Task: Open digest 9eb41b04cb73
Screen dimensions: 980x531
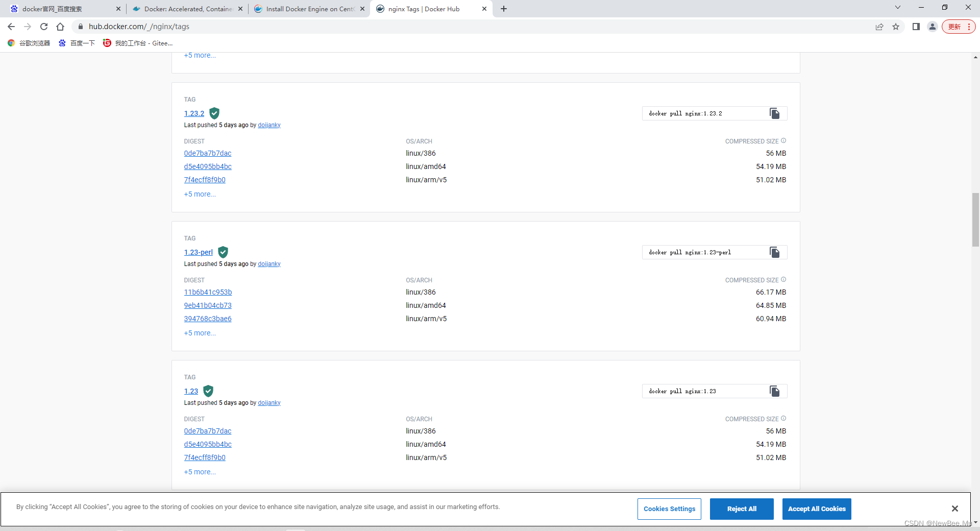Action: (x=208, y=305)
